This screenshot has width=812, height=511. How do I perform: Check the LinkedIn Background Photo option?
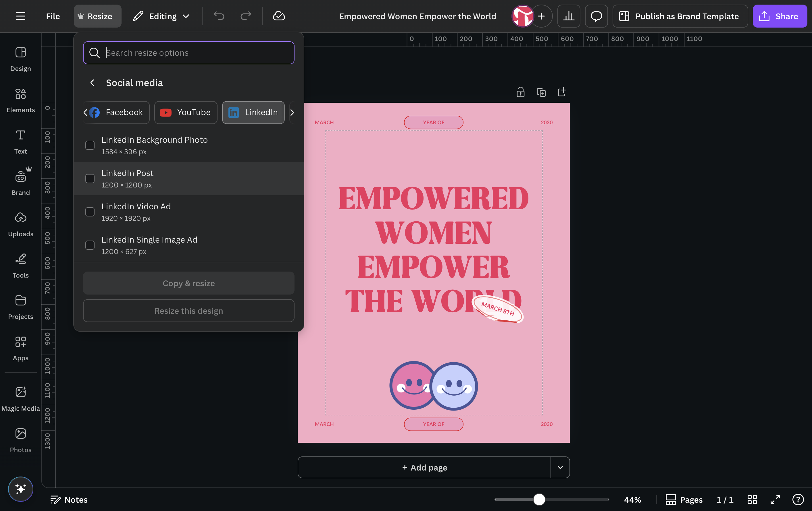(90, 145)
